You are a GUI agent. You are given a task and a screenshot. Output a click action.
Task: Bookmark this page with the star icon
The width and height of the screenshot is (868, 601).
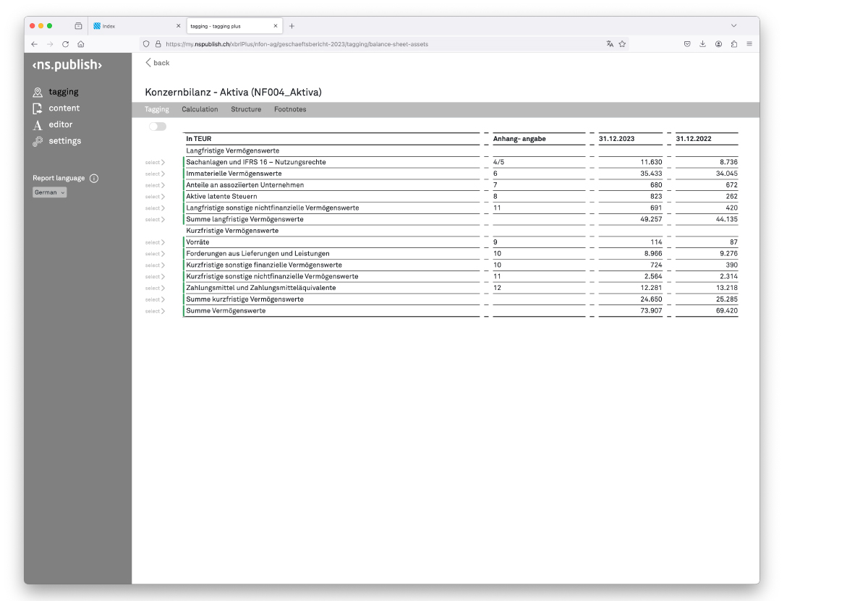coord(622,44)
